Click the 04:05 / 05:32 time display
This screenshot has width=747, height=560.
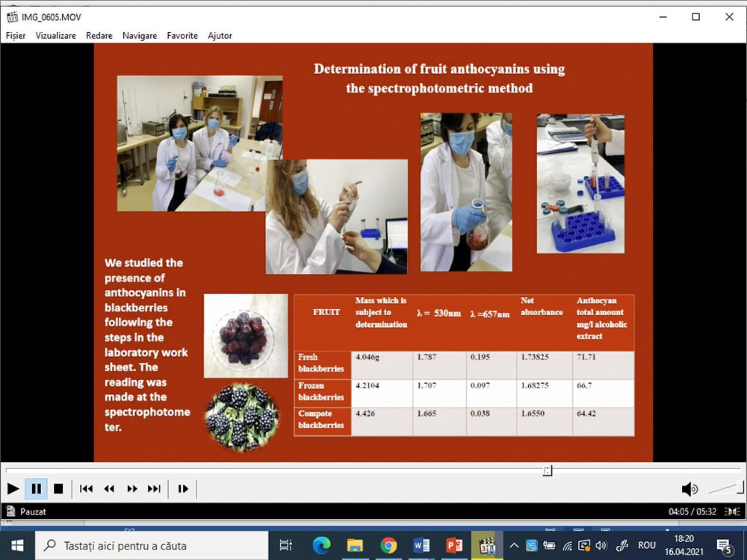[692, 512]
